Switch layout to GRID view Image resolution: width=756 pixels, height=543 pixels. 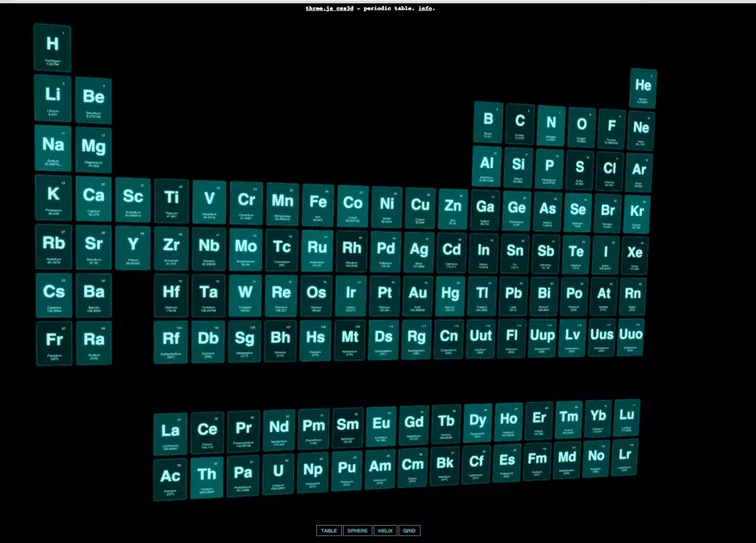[x=410, y=531]
